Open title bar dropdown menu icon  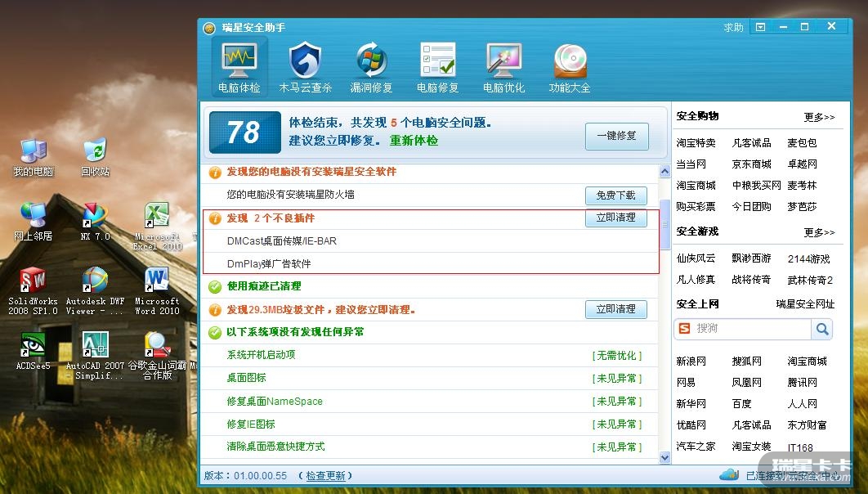pos(761,27)
